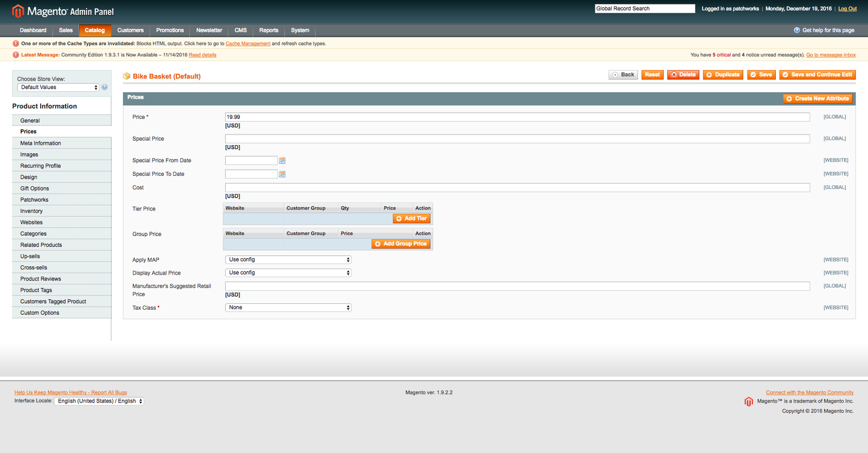The image size is (868, 453).
Task: Add a new tier price
Action: click(412, 219)
